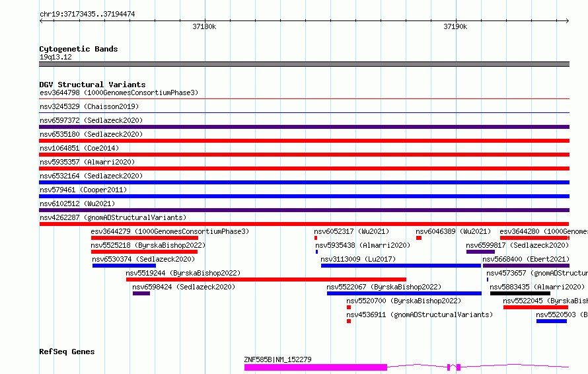The width and height of the screenshot is (588, 374).
Task: Click the red nsv6046389 Wu2021 marker
Action: 419,238
